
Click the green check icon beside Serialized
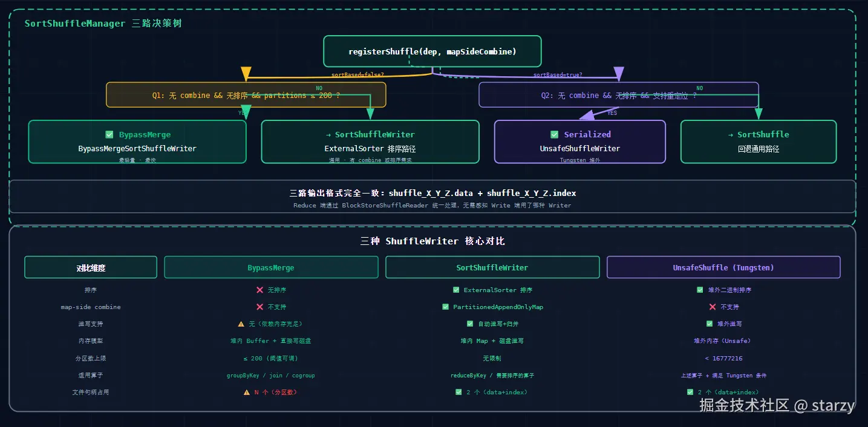[554, 135]
